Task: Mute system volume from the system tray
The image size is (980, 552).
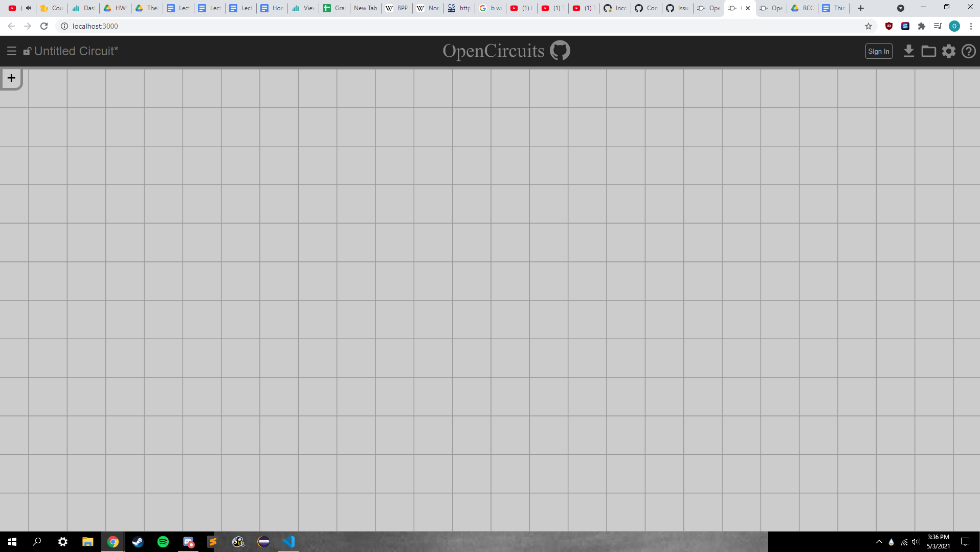Action: click(x=915, y=542)
